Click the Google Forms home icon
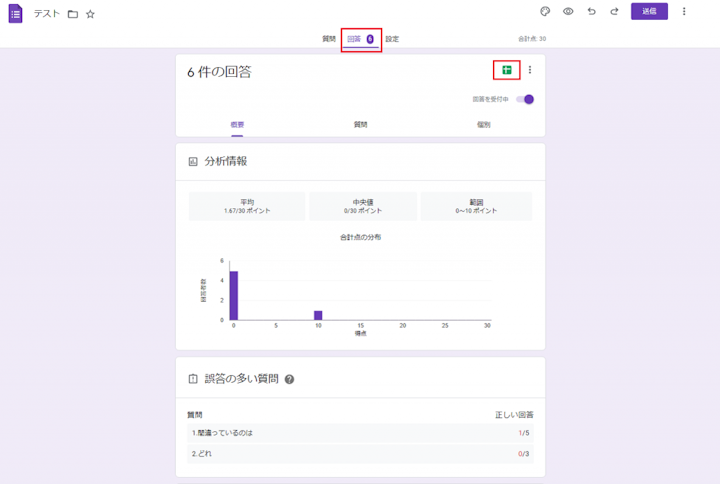The width and height of the screenshot is (720, 484). (x=15, y=14)
